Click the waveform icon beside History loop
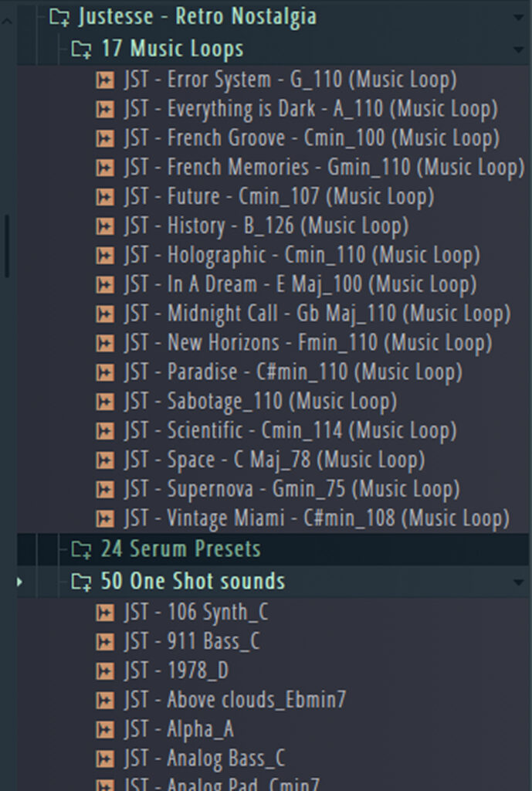This screenshot has width=532, height=791. coord(104,226)
